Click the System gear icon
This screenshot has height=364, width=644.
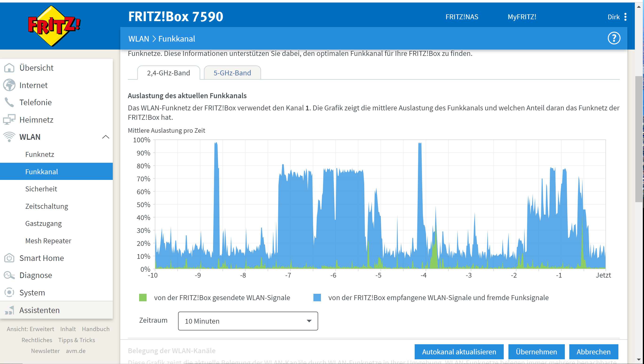[9, 292]
